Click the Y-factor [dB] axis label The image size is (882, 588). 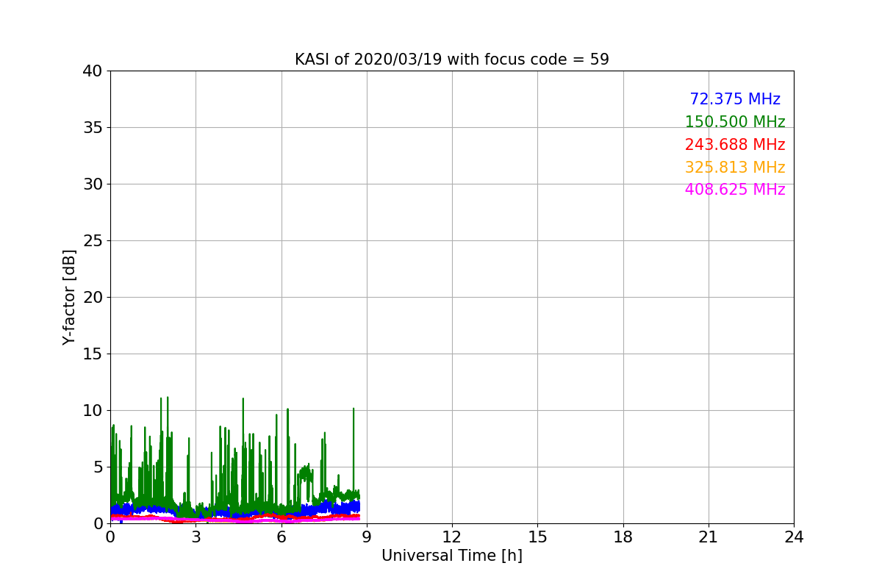[x=69, y=297]
